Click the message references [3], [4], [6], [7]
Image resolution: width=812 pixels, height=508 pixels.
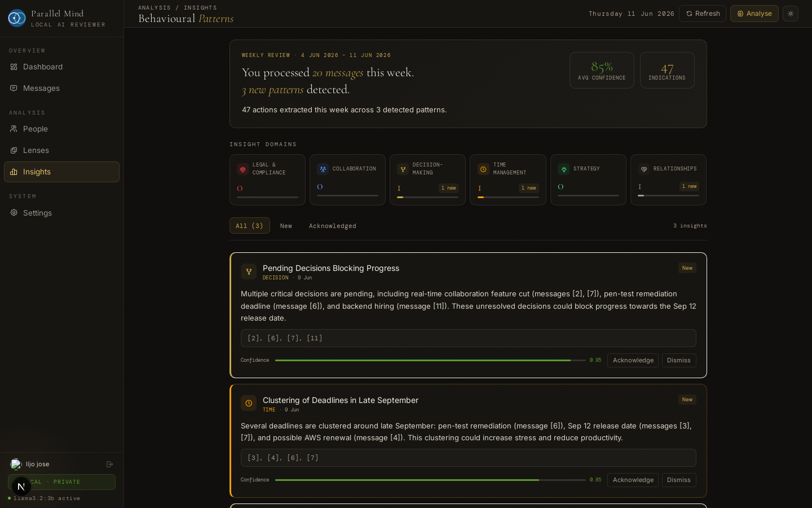(x=469, y=458)
